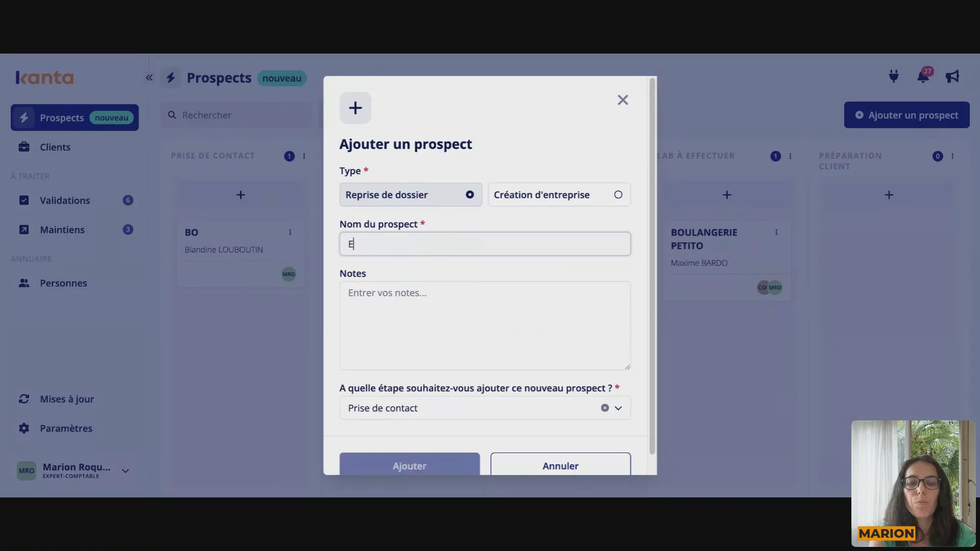The height and width of the screenshot is (551, 980).
Task: Open Mises à jour in the sidebar
Action: pos(75,399)
